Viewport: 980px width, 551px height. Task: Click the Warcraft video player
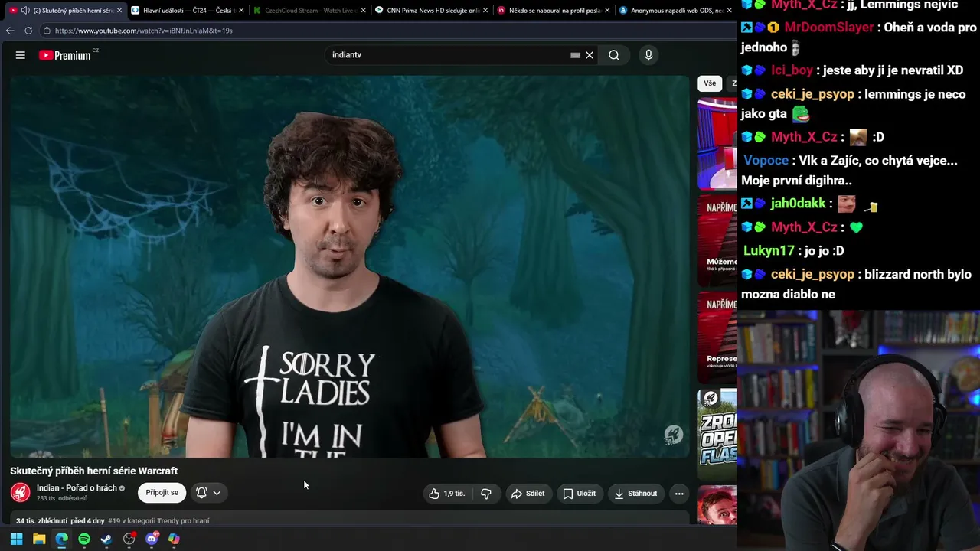click(x=350, y=266)
